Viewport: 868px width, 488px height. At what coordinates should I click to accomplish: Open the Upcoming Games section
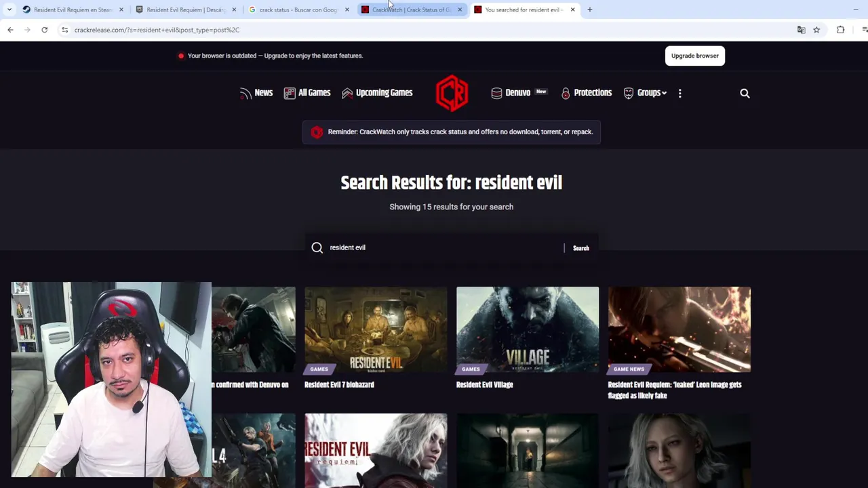click(x=384, y=93)
